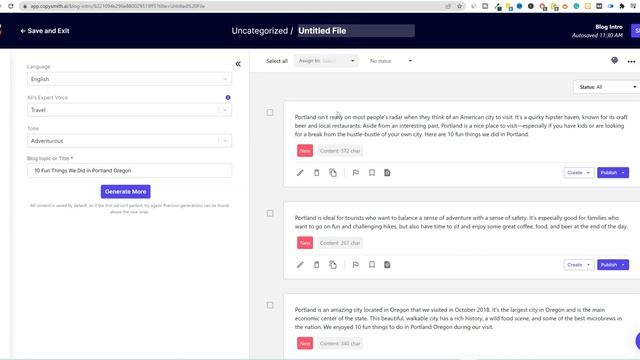Image resolution: width=640 pixels, height=360 pixels.
Task: Collapse the left settings panel with double chevron
Action: [238, 64]
